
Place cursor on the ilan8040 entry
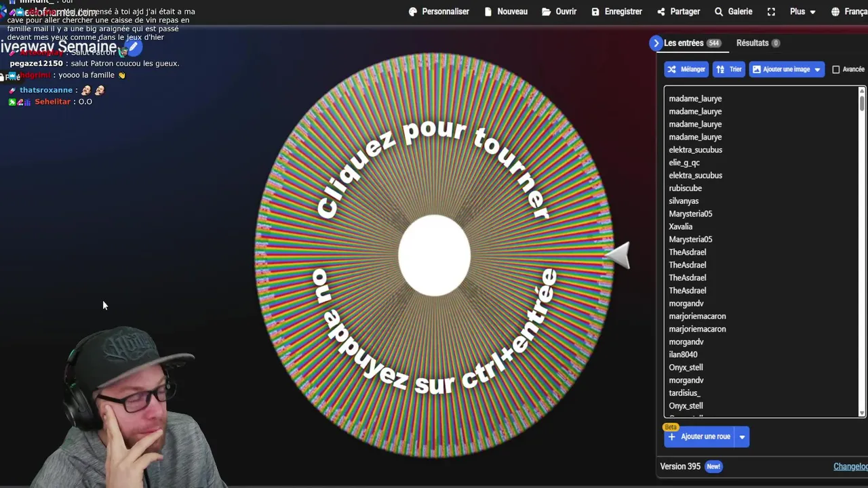[683, 354]
